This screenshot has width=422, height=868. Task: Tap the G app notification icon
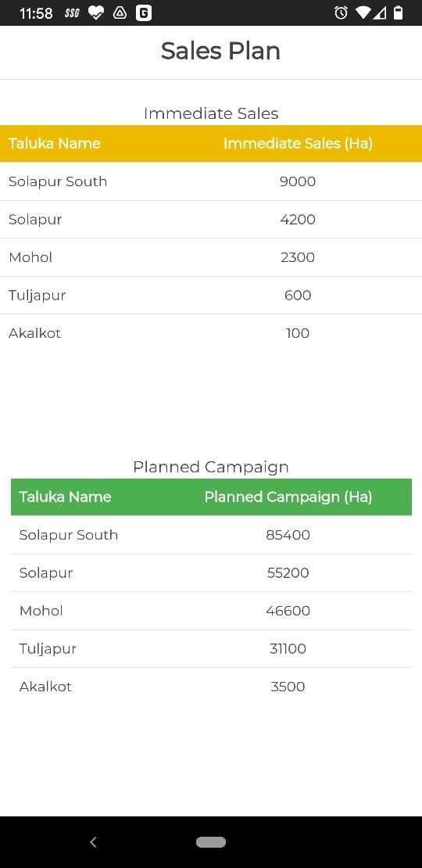(x=144, y=13)
